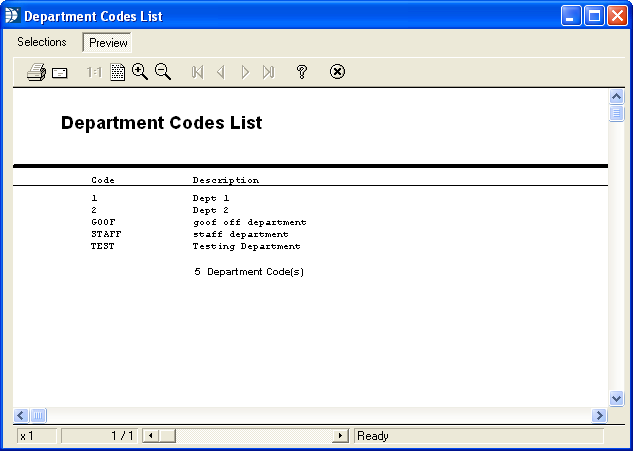Click the envelope email icon in the toolbar
The image size is (633, 451).
[60, 73]
